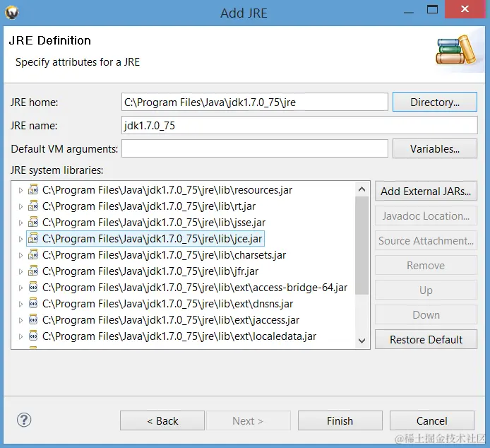Expand the localedata.jar library entry
490x448 pixels.
20,336
